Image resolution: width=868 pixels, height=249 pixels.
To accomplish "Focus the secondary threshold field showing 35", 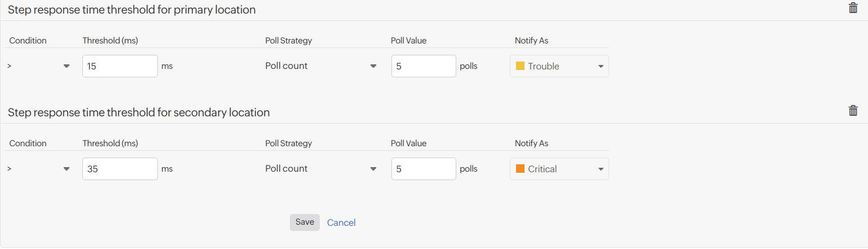I will (120, 169).
